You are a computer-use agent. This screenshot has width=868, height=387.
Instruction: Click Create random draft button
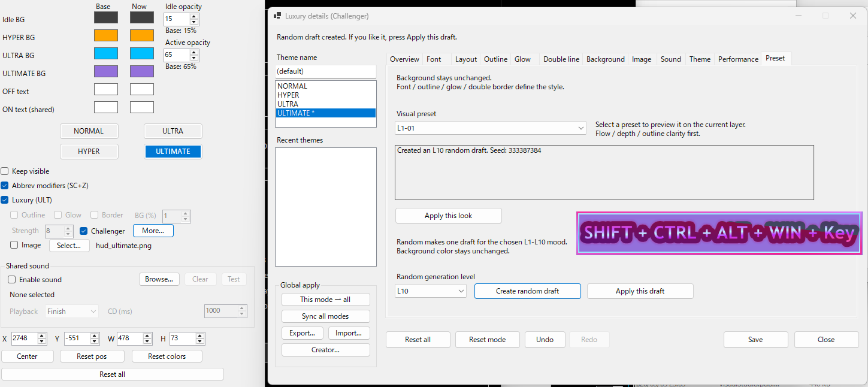(x=527, y=291)
